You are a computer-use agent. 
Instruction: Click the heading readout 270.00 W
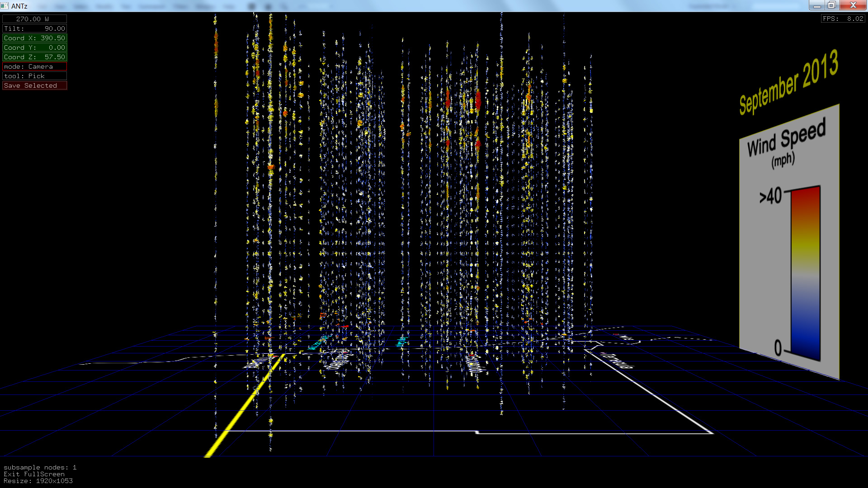coord(34,19)
